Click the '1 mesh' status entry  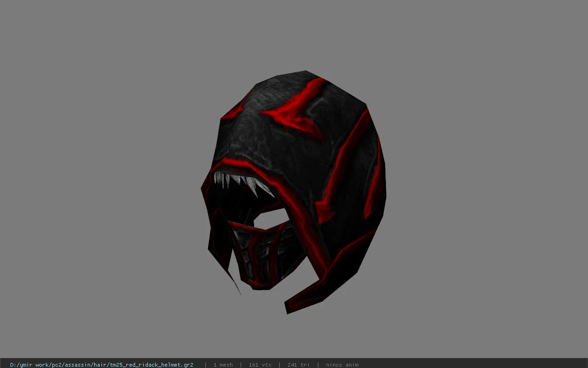coord(223,365)
